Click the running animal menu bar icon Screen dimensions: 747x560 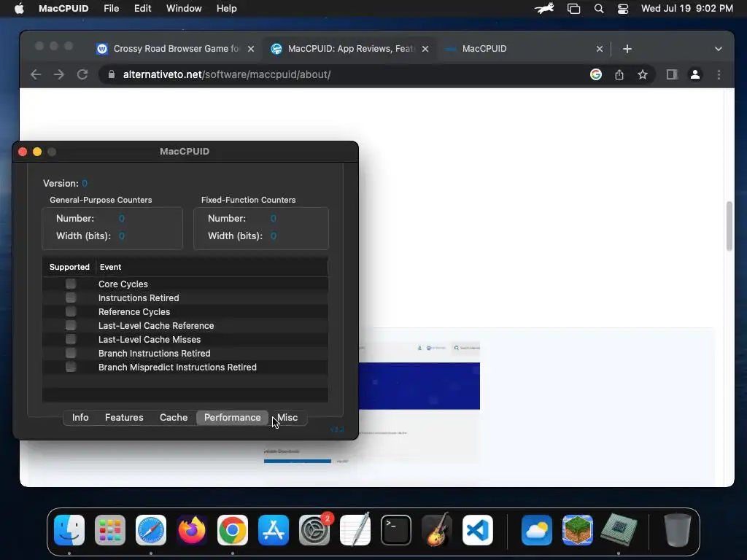pos(544,9)
